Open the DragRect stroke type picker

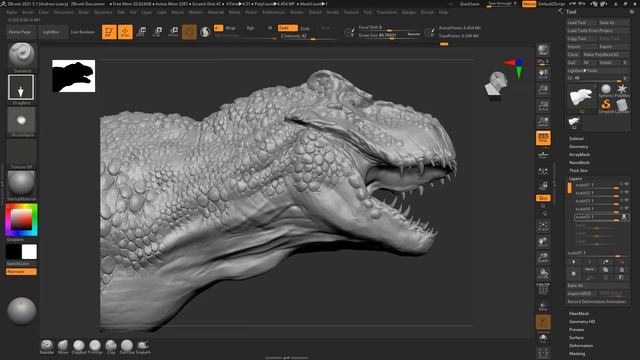click(x=21, y=87)
